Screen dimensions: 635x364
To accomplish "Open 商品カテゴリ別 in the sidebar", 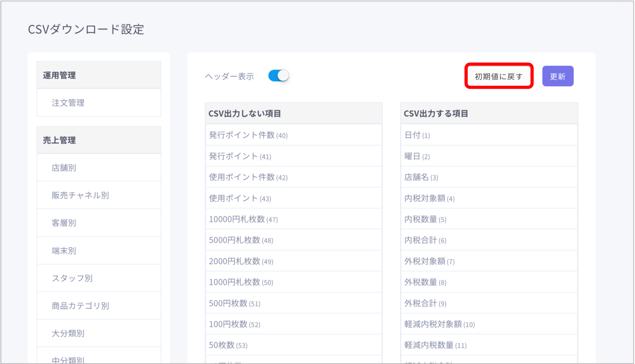I will click(80, 306).
